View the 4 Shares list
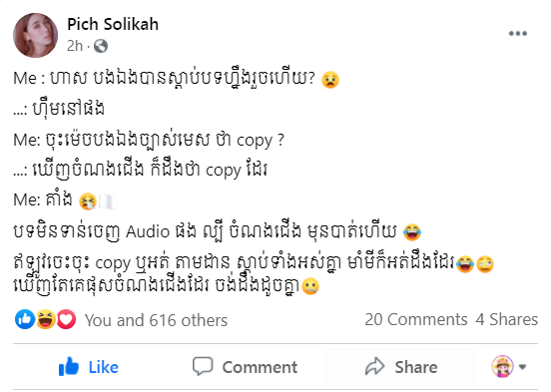 point(507,319)
